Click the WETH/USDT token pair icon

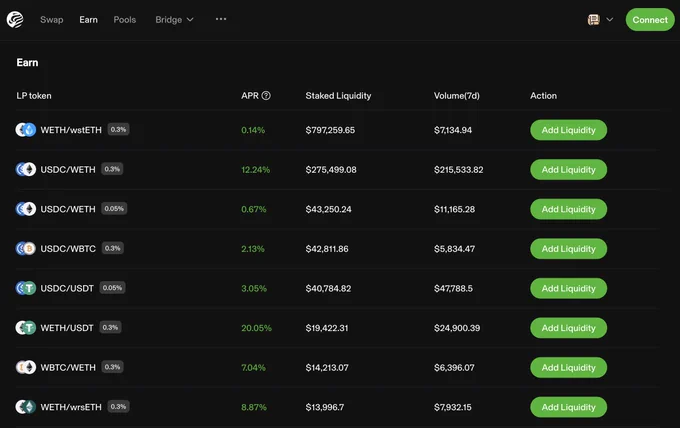26,328
